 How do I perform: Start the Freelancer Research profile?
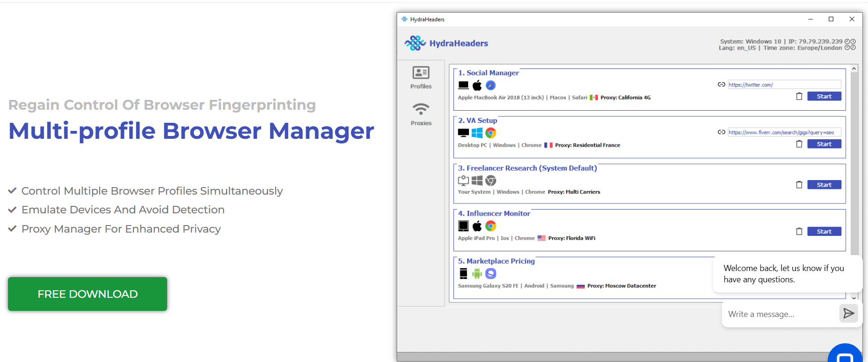pyautogui.click(x=824, y=185)
